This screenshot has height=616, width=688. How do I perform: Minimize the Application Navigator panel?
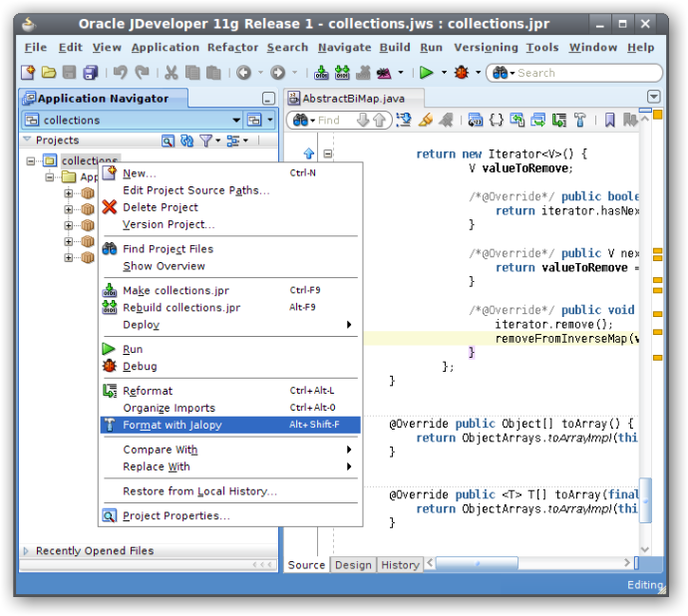(x=268, y=99)
